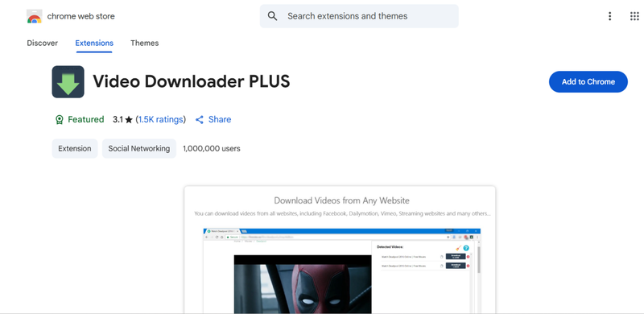Open the 1.5K ratings link
644x314 pixels.
[160, 120]
